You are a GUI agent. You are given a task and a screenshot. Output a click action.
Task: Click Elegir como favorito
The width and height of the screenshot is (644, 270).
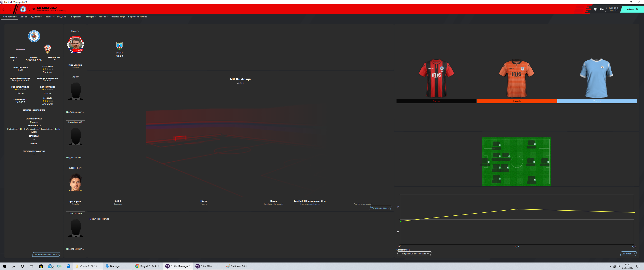coord(137,17)
